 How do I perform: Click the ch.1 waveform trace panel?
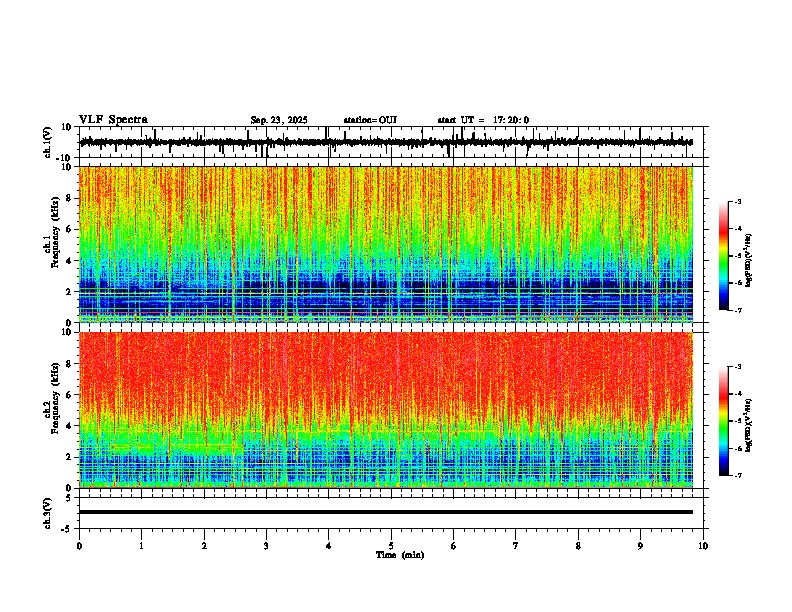[x=391, y=142]
